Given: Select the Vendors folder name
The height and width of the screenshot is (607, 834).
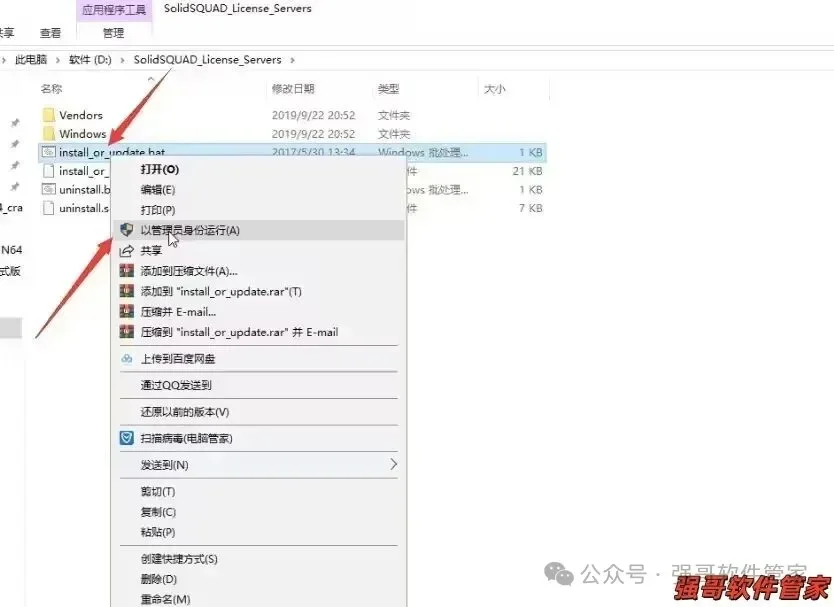Looking at the screenshot, I should (81, 115).
